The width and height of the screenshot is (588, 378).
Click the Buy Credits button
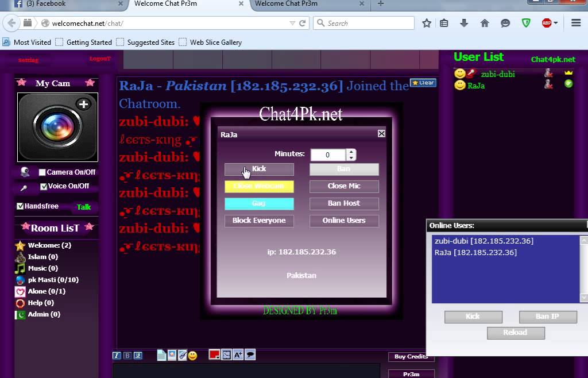[x=411, y=357]
